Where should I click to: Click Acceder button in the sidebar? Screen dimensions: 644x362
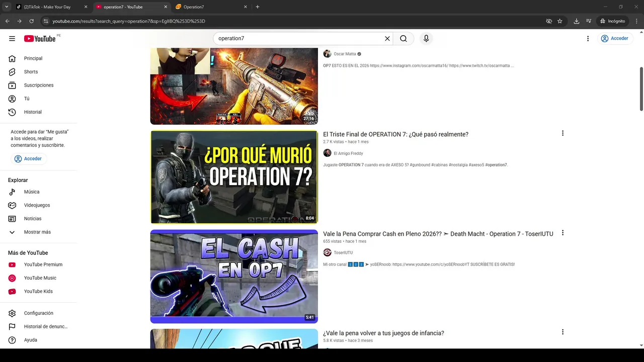click(28, 159)
